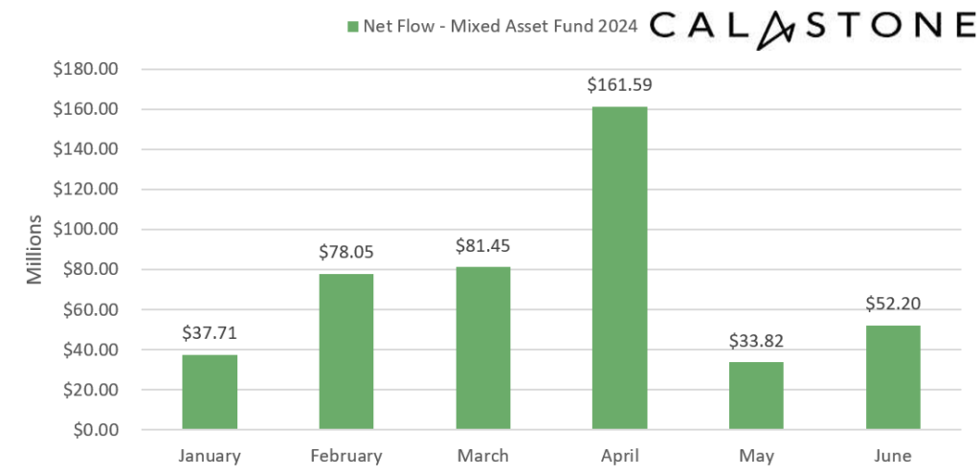Click the Net Flow legend text
This screenshot has height=475, width=980.
tap(500, 26)
